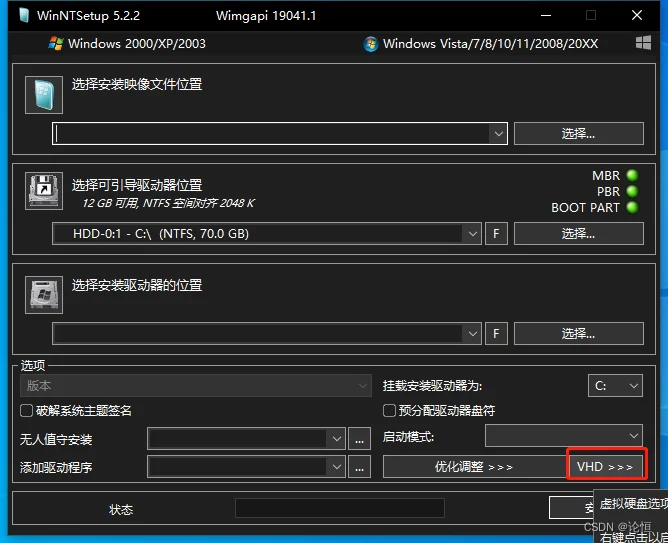668x543 pixels.
Task: Click the PBR label
Action: tap(608, 192)
